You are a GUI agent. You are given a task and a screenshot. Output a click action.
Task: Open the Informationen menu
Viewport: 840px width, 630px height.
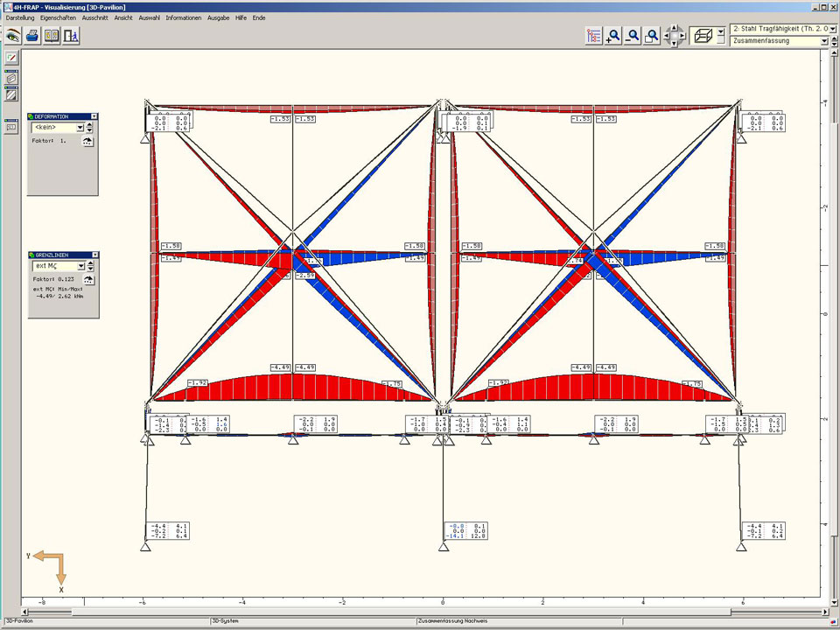point(183,17)
